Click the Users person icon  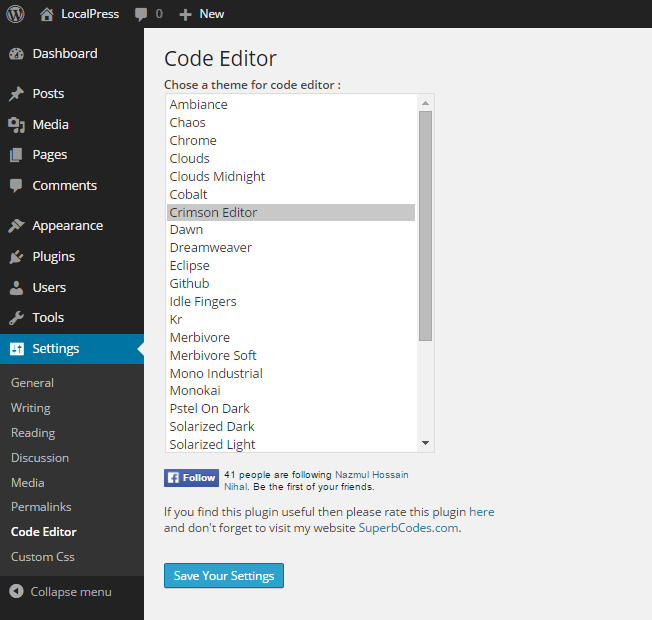coord(16,288)
